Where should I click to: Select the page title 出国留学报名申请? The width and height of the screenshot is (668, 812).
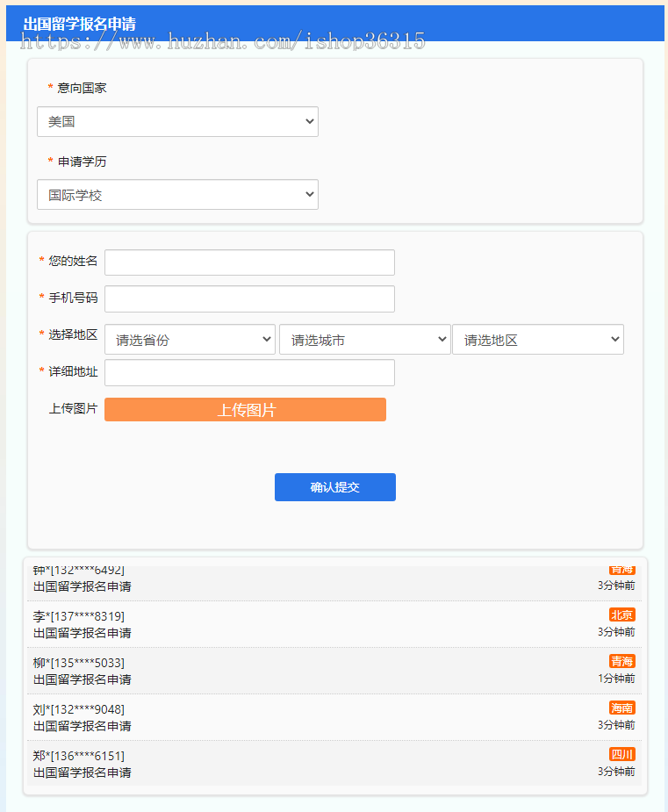point(80,24)
